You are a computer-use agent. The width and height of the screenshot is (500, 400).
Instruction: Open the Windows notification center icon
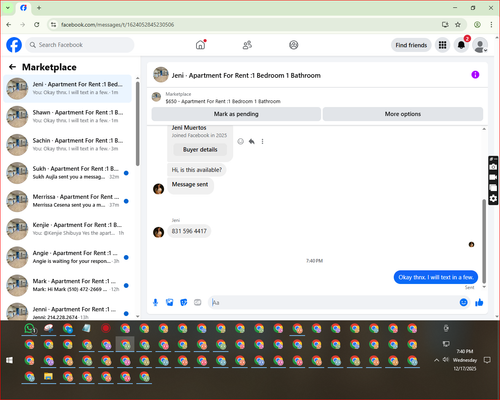(487, 360)
